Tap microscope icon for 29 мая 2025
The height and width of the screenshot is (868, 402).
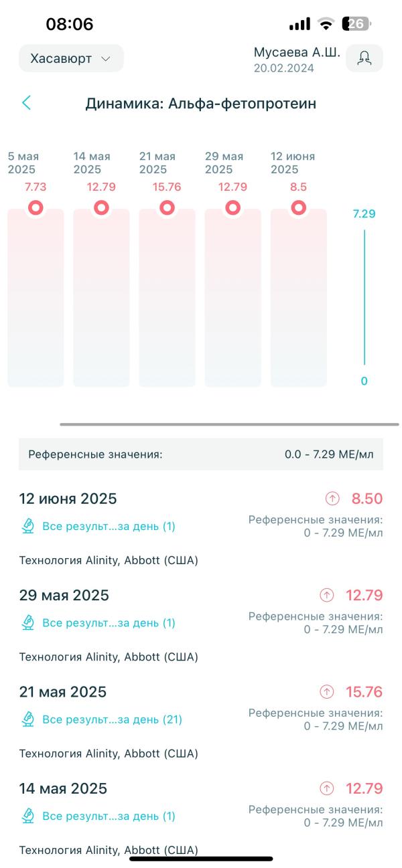pyautogui.click(x=27, y=622)
